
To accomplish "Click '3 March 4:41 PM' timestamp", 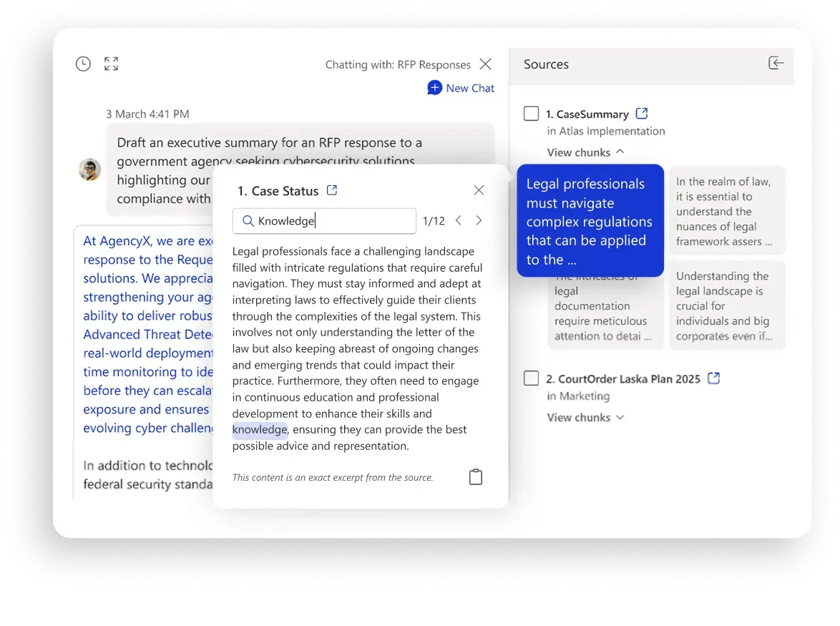I will tap(147, 114).
